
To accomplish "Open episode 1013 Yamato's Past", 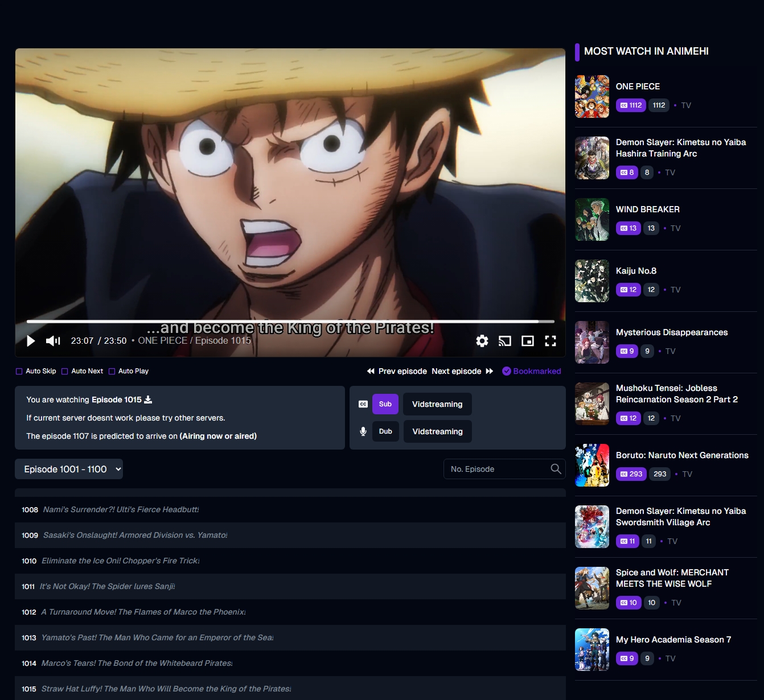I will (290, 637).
